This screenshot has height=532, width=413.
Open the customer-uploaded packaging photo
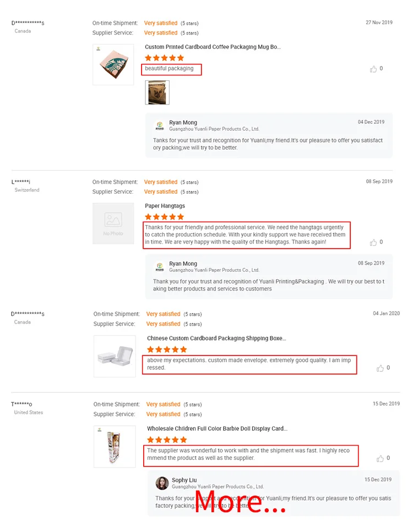pos(157,92)
